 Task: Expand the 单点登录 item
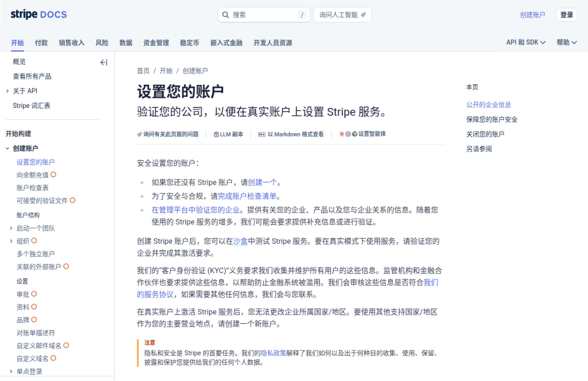pyautogui.click(x=11, y=371)
